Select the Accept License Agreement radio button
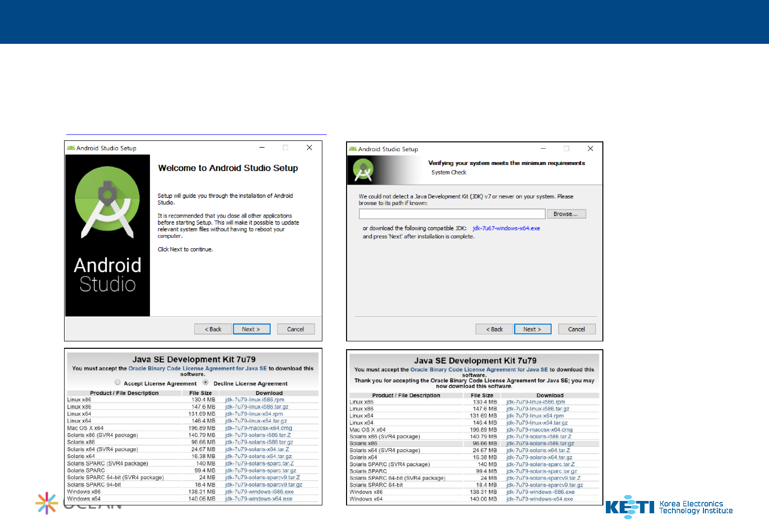Image resolution: width=769 pixels, height=532 pixels. [117, 382]
